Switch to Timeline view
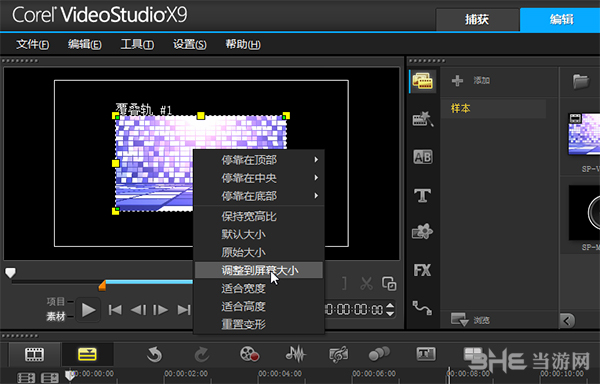 coord(87,355)
